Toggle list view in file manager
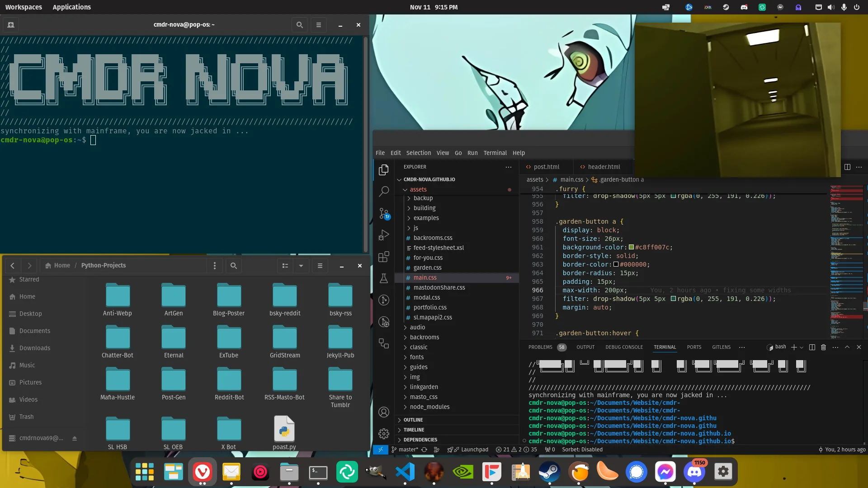Screen dimensions: 868x488 [x=285, y=266]
